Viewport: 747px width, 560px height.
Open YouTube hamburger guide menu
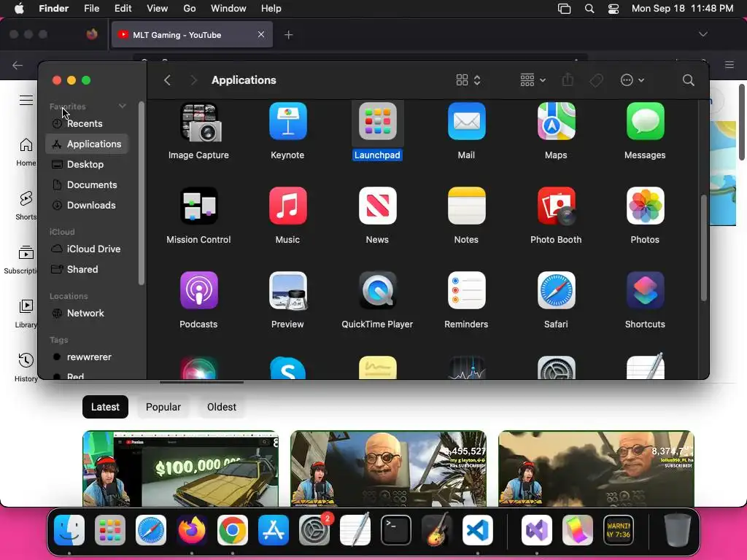tap(26, 100)
